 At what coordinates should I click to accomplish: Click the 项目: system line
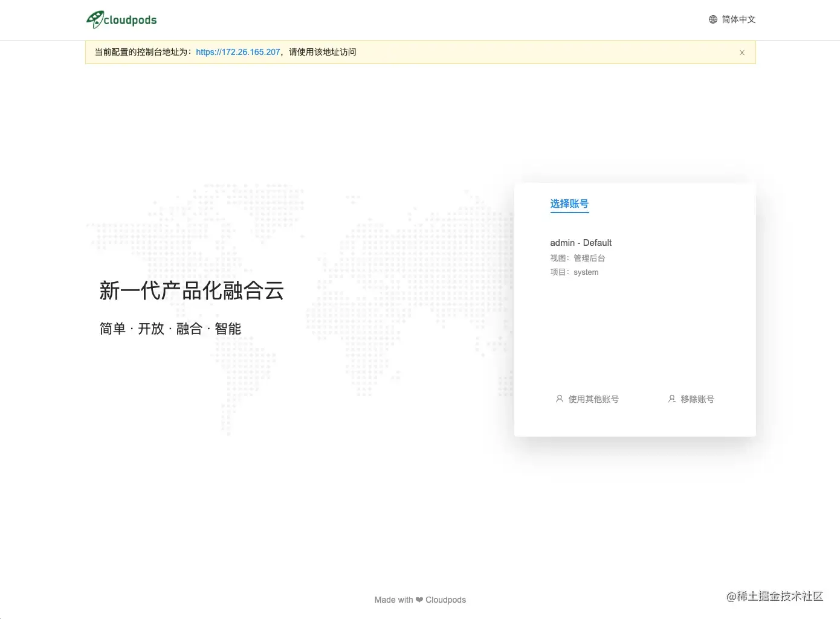tap(574, 272)
